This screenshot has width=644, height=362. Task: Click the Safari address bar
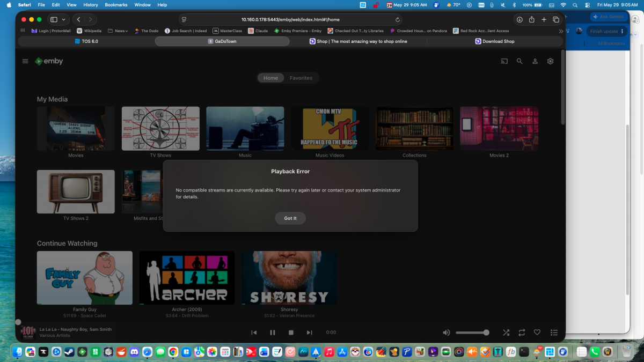point(290,19)
